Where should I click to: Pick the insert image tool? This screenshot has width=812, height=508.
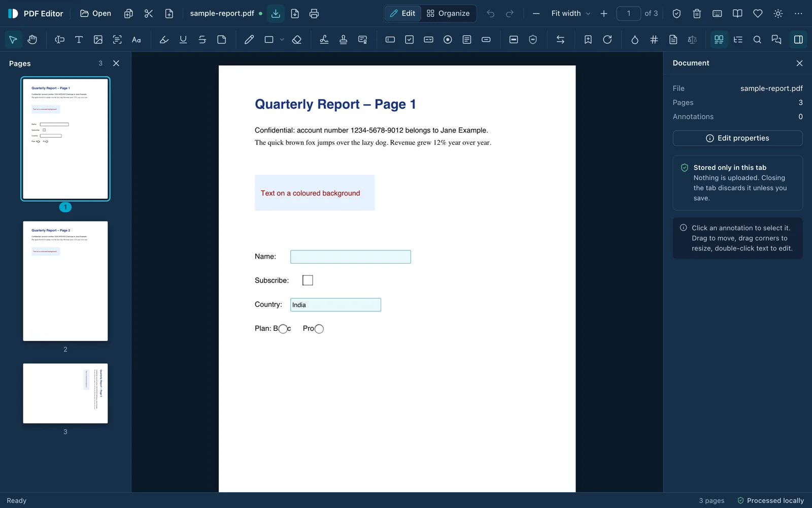click(98, 40)
